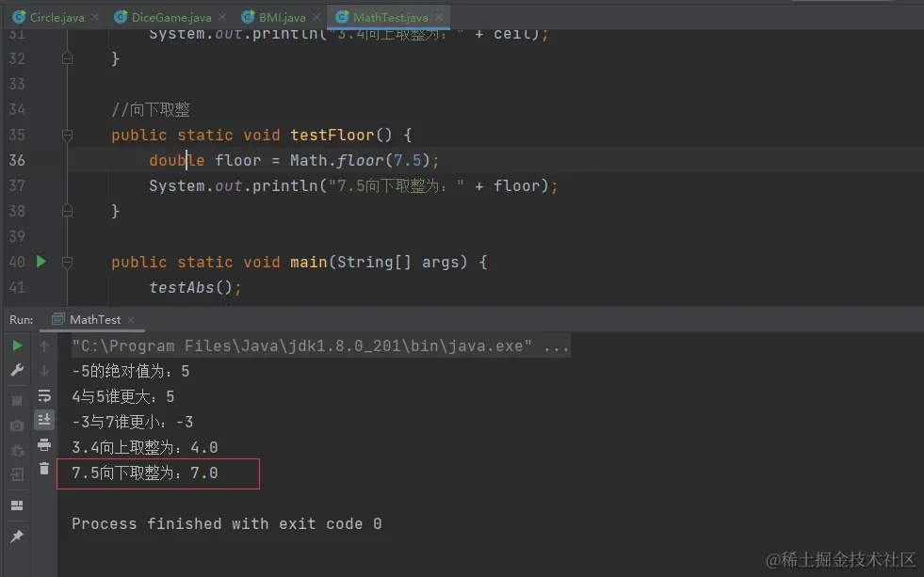Click the fold marker at line 32

(x=67, y=58)
